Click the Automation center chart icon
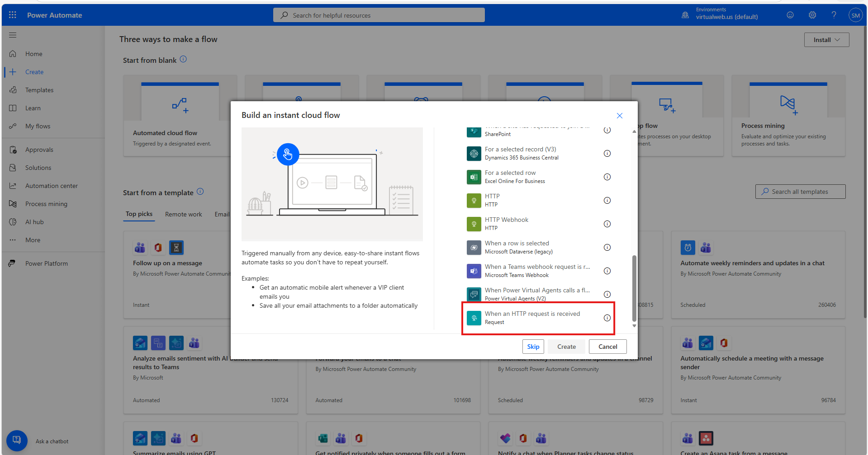The image size is (868, 455). (13, 186)
